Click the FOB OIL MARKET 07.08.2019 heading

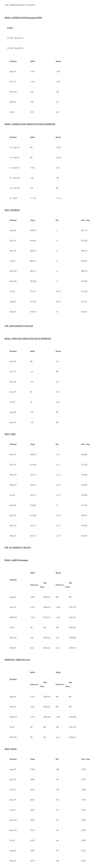[x=17, y=548]
